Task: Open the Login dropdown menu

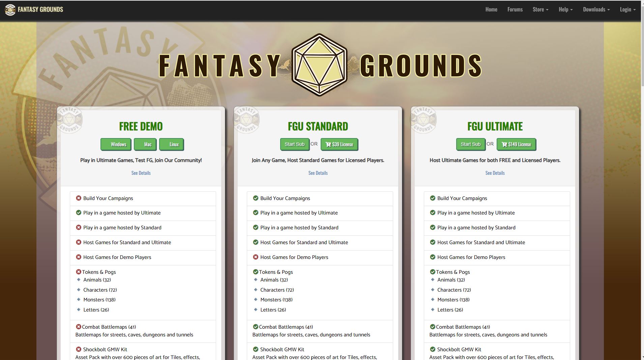Action: [x=627, y=9]
